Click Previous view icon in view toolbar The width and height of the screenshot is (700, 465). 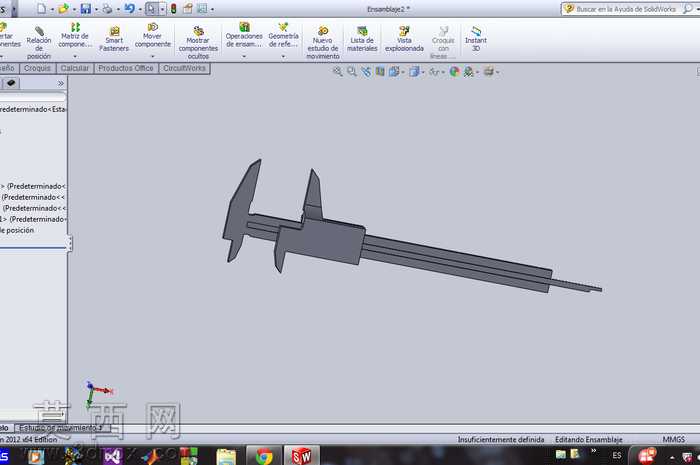(x=366, y=71)
